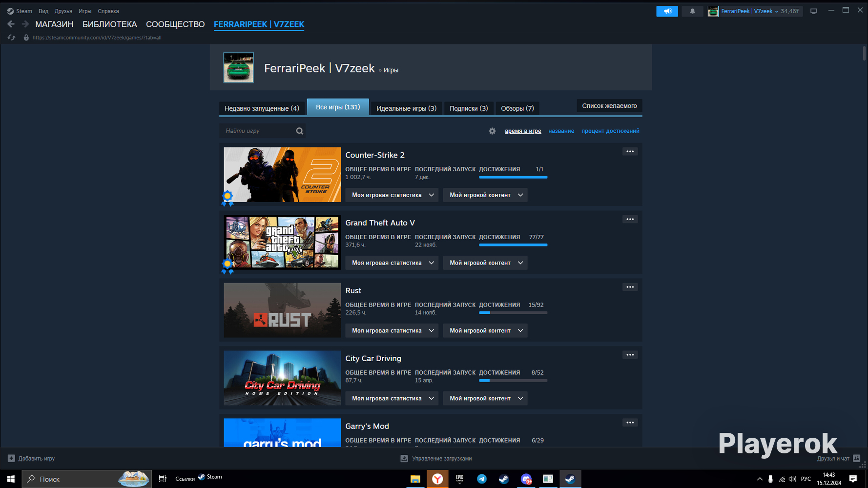Switch to the Недавно запущенные (4) tab

(262, 108)
